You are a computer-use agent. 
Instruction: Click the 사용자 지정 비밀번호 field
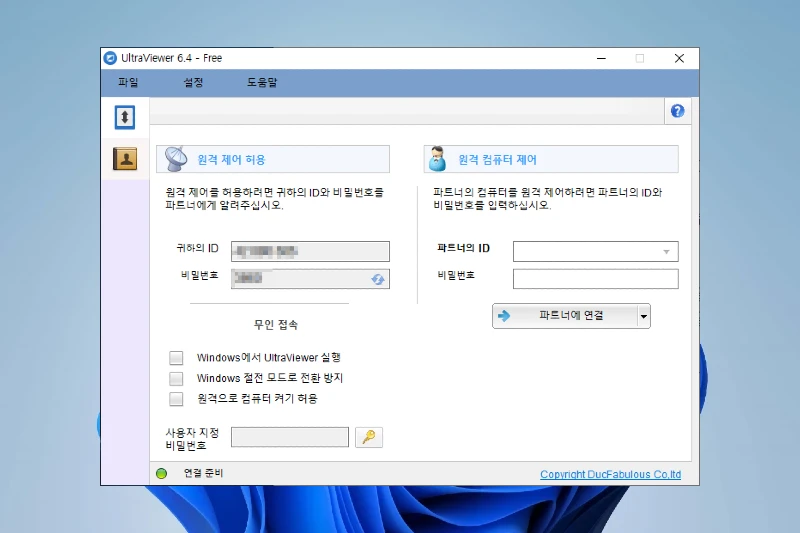click(290, 437)
